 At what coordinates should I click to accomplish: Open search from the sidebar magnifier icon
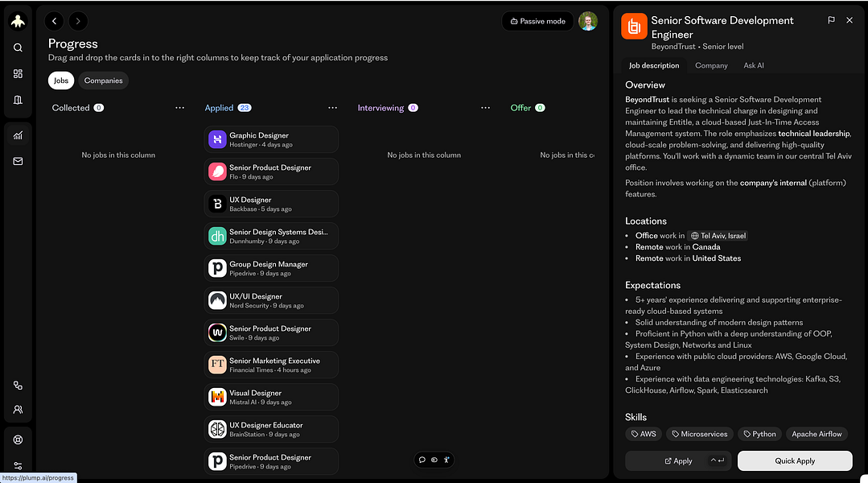click(18, 47)
